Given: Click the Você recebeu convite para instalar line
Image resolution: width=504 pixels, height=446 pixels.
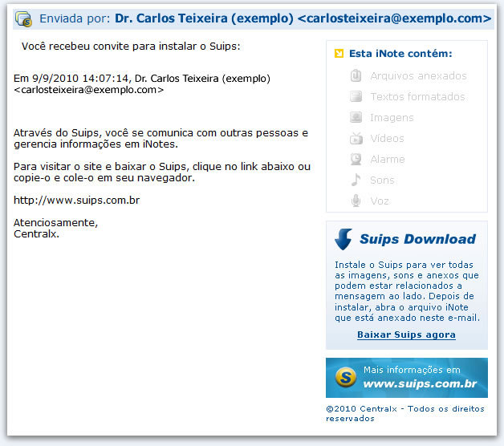Looking at the screenshot, I should pyautogui.click(x=131, y=47).
